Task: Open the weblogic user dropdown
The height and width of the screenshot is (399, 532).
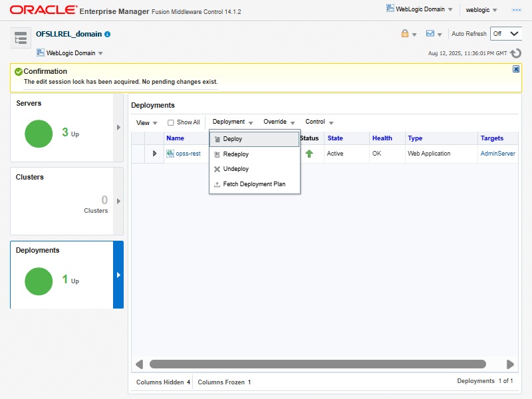Action: (481, 10)
